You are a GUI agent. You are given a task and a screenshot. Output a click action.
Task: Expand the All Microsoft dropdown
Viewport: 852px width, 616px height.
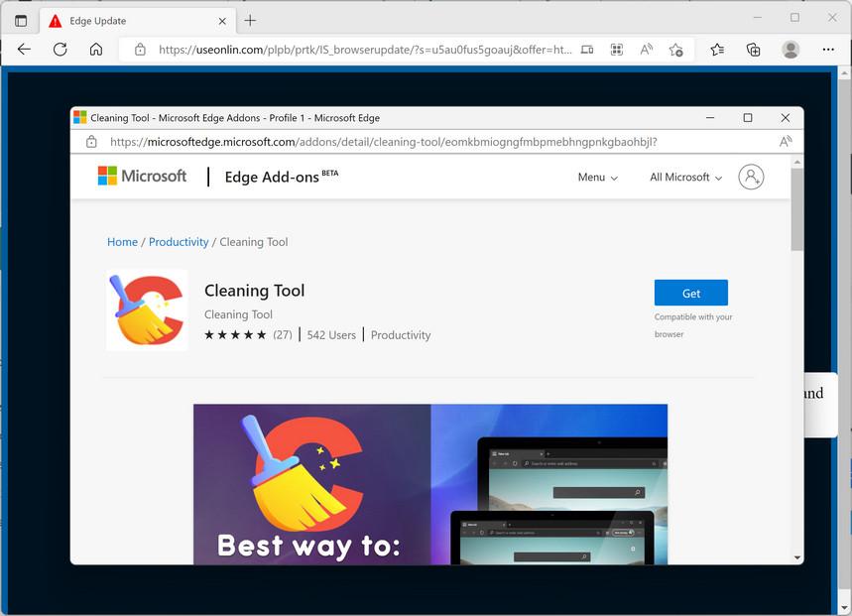(x=685, y=178)
